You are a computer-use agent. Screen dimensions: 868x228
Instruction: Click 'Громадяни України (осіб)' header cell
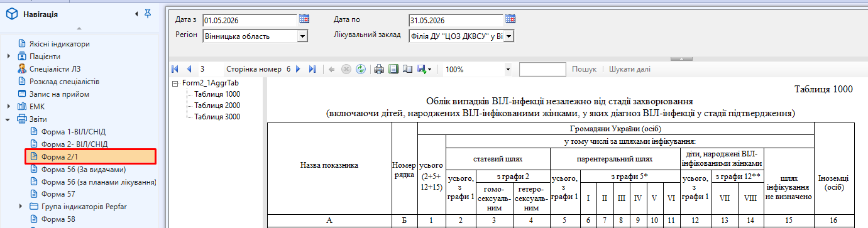615,128
